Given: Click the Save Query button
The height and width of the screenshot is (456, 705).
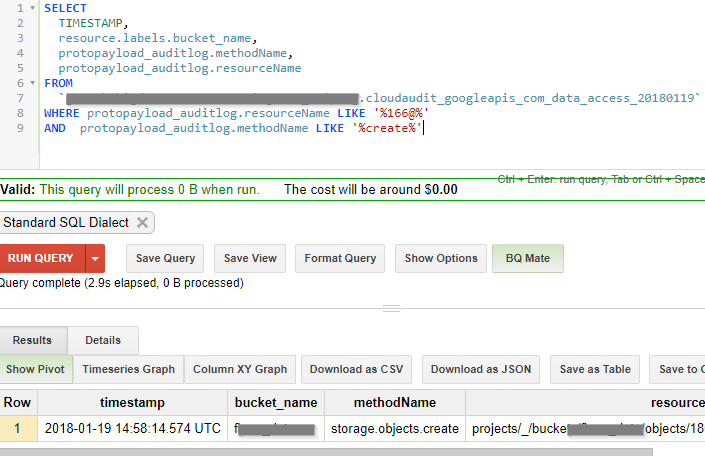Looking at the screenshot, I should tap(165, 258).
